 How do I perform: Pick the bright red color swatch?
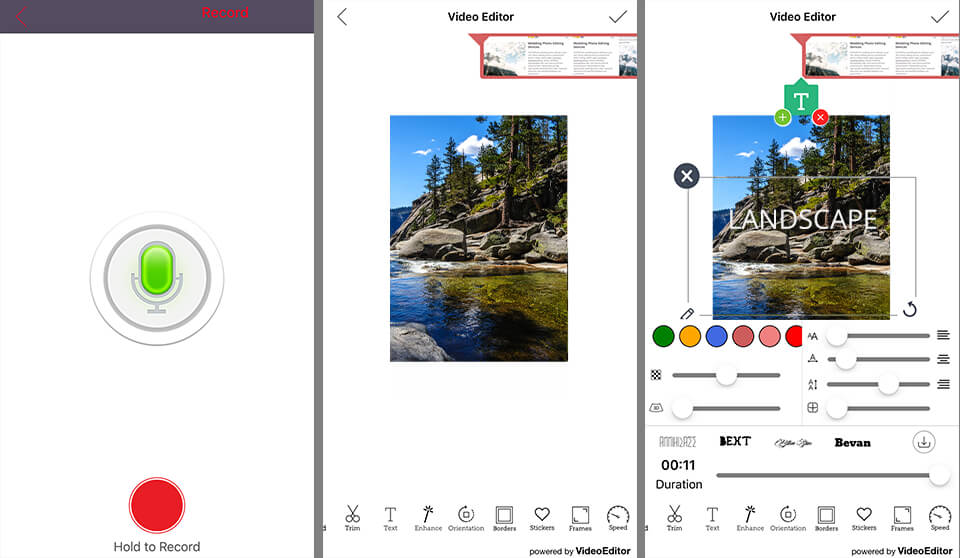794,336
